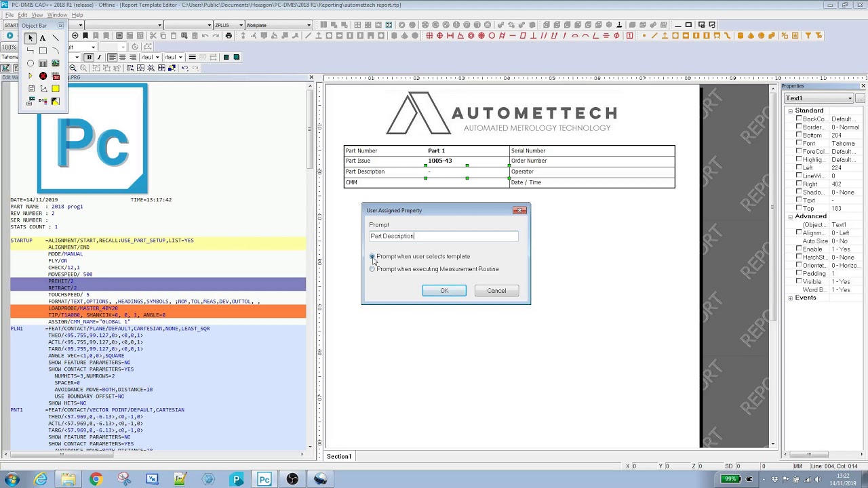The image size is (868, 488).
Task: Click the orange cone auto feature icon
Action: (751, 35)
